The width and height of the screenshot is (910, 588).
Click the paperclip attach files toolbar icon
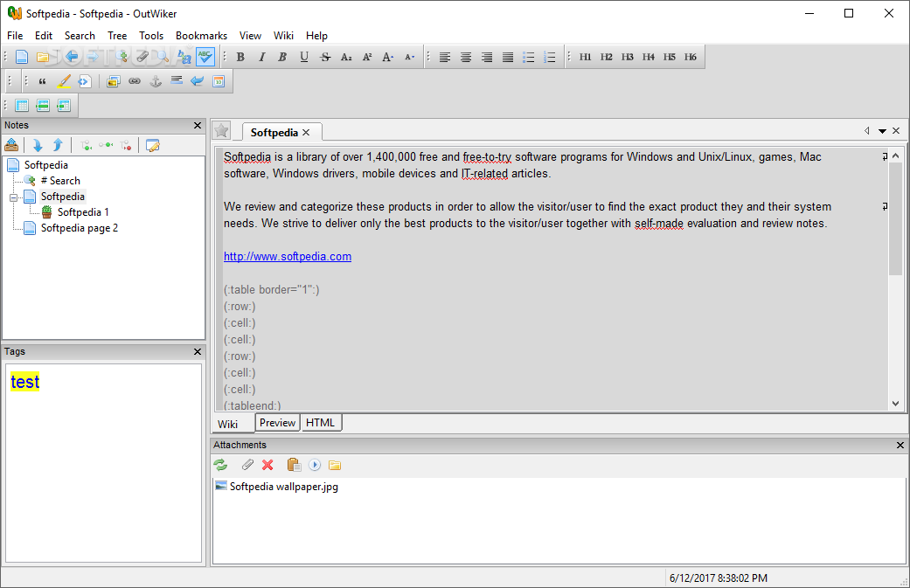(x=142, y=57)
